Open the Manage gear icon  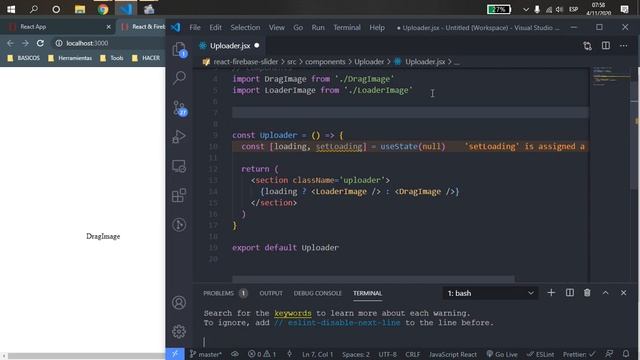pos(179,331)
